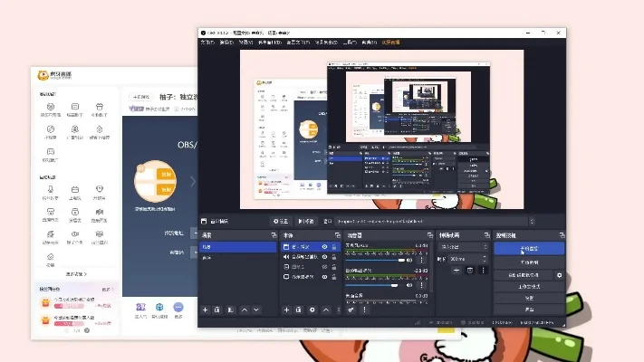Open source properties gear in Sources toolbar
Viewport: 644px width, 362px height.
coord(312,310)
